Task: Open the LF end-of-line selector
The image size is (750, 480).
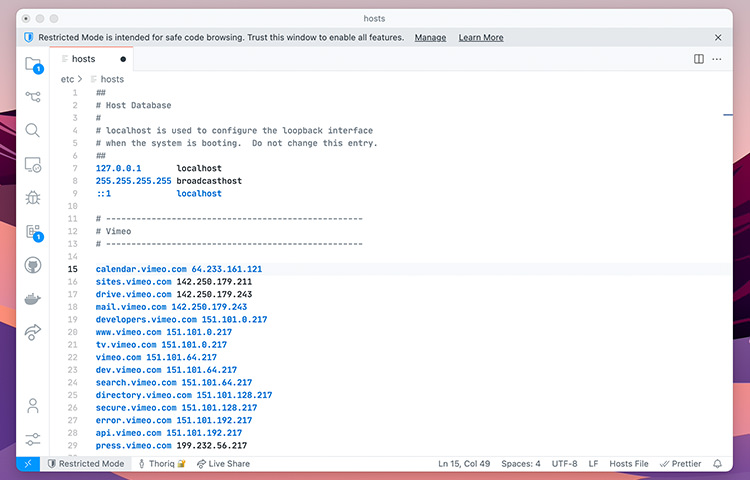Action: pos(593,463)
